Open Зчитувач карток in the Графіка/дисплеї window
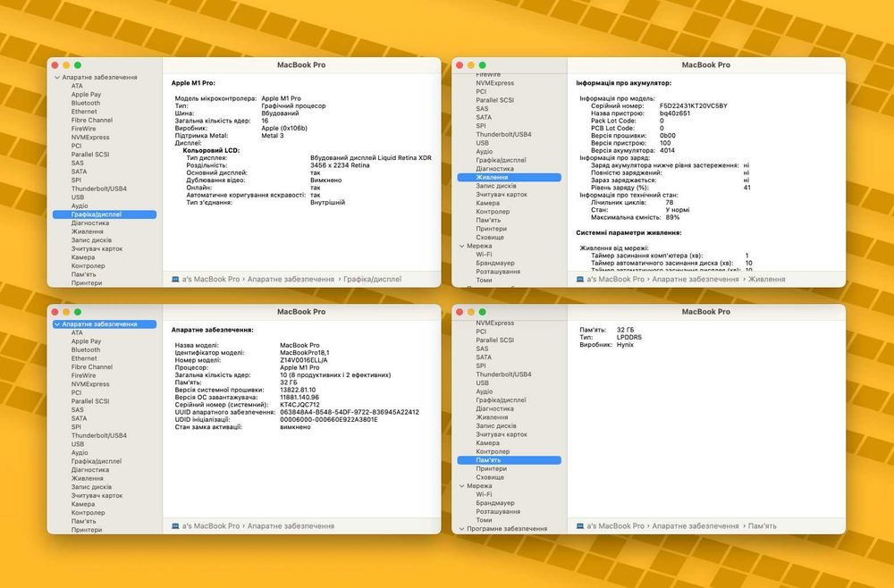Screen dimensions: 894x588 coord(97,249)
